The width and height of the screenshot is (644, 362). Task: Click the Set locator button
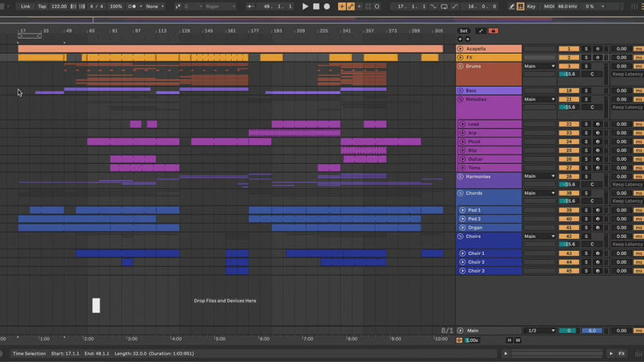[464, 31]
